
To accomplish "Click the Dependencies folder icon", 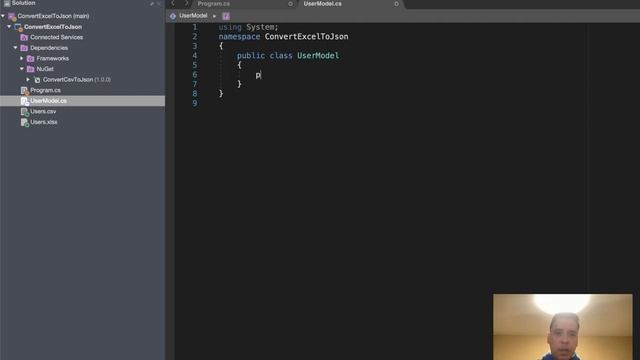I will tap(24, 48).
